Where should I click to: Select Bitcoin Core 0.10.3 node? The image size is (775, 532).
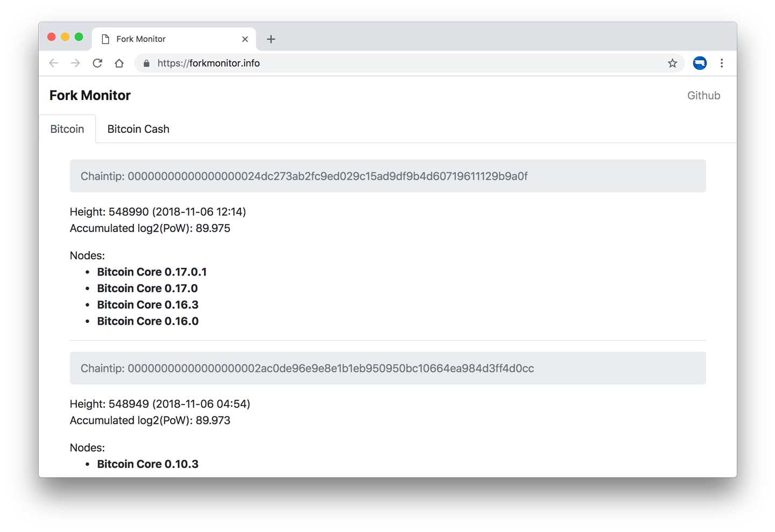click(147, 464)
